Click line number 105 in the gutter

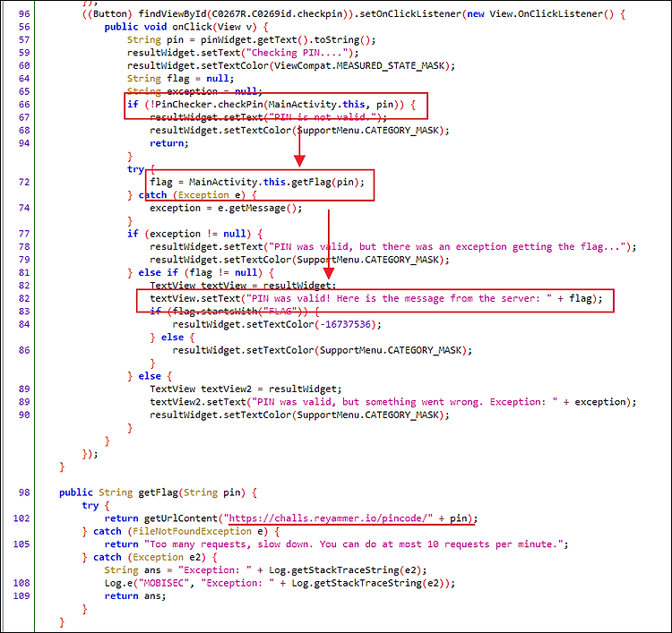(22, 544)
